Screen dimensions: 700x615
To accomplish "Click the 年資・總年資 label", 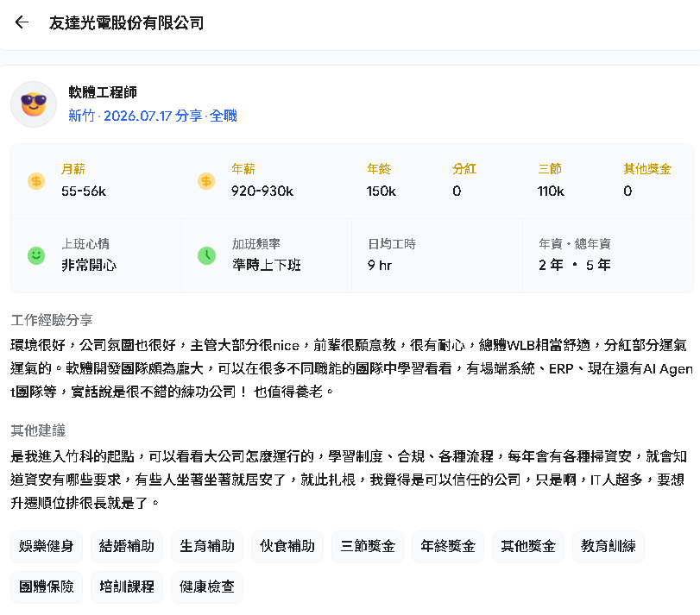I will pyautogui.click(x=575, y=244).
